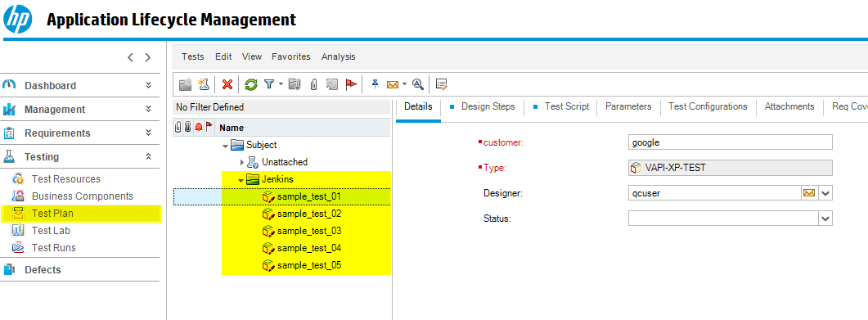
Task: Expand the Unattached tree node
Action: pos(241,162)
